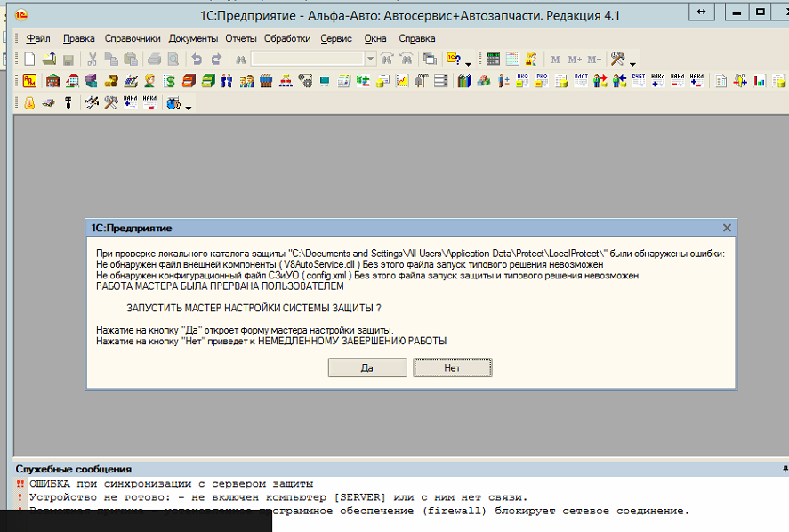The height and width of the screenshot is (532, 789).
Task: Click the ПЛАТ payment document icon
Action: (x=581, y=81)
